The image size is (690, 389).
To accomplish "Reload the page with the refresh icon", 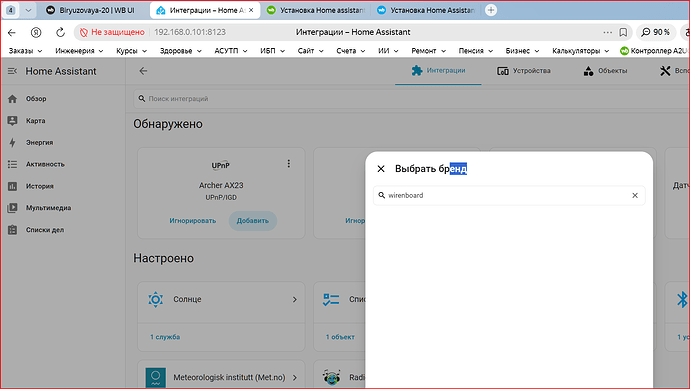I will [x=60, y=32].
